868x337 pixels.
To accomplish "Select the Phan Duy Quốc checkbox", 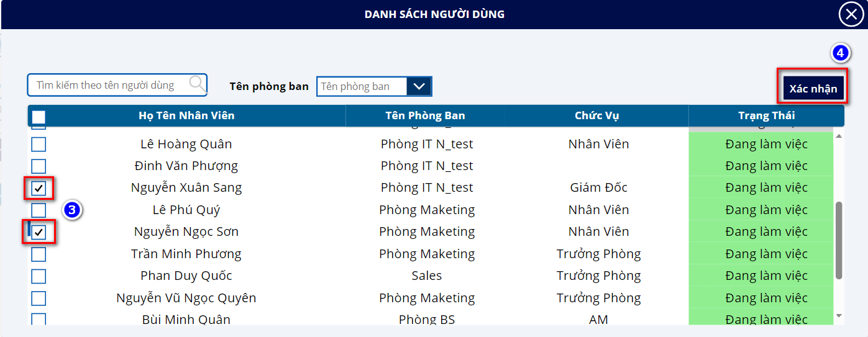I will (x=39, y=276).
